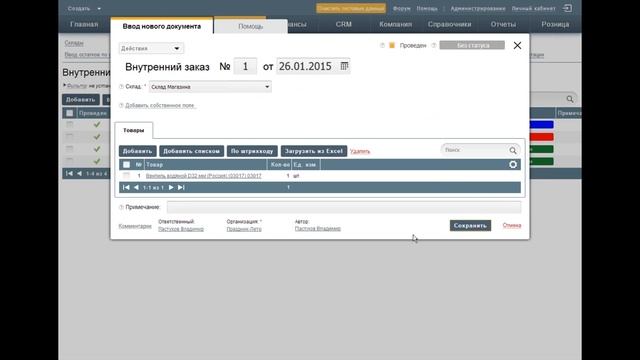This screenshot has height=360, width=640.
Task: Open the status selector box
Action: (472, 45)
